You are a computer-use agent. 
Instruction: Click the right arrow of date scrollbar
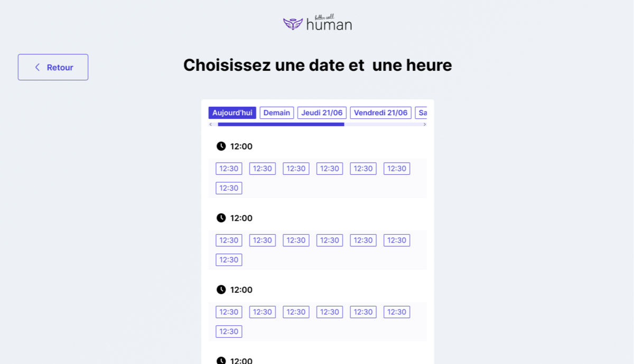click(424, 125)
